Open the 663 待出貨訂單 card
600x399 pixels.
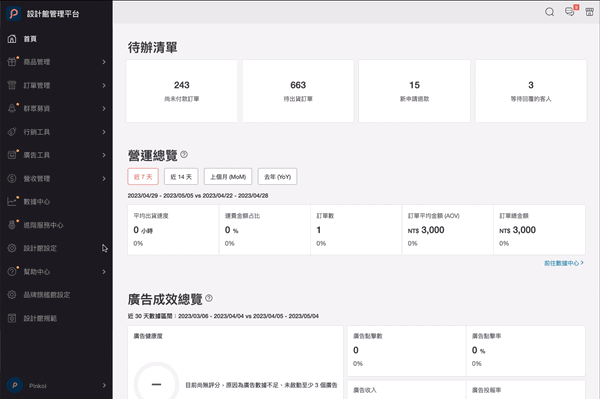[x=298, y=91]
